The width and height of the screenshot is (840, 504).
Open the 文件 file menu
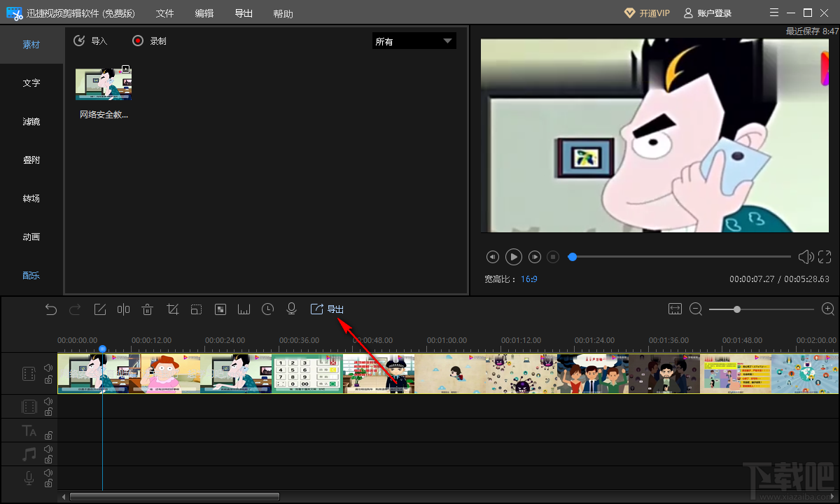click(x=164, y=13)
